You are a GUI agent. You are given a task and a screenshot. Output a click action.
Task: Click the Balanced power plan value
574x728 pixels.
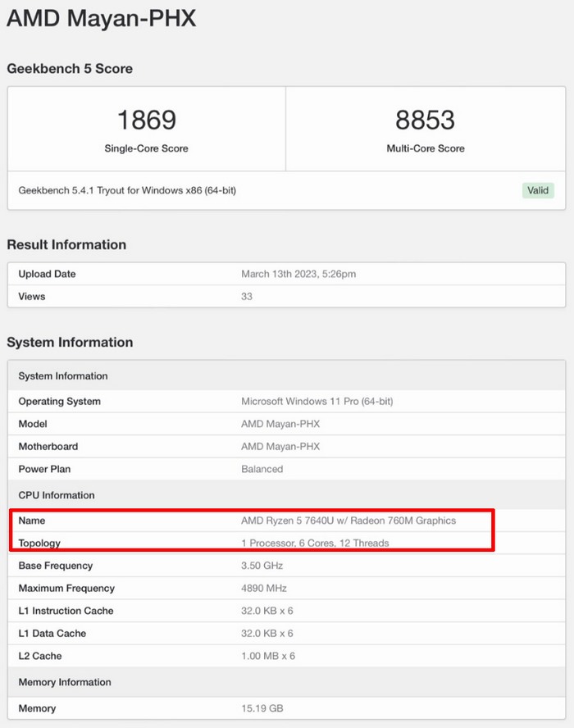262,469
